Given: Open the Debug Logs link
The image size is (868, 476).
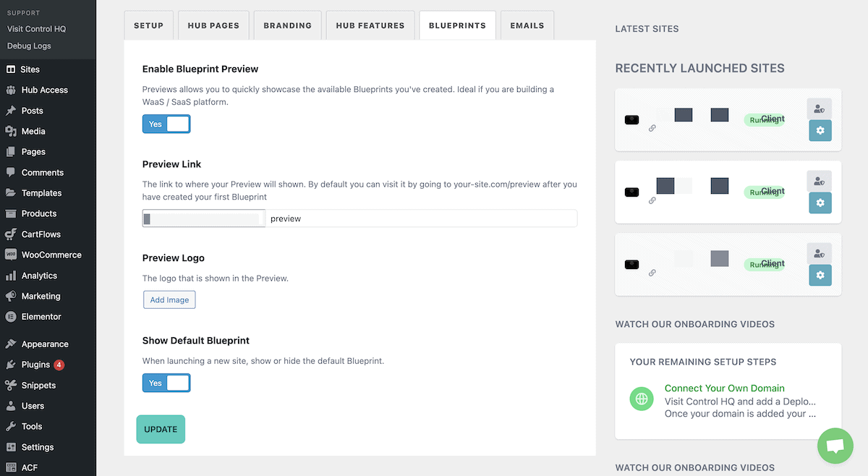Looking at the screenshot, I should [29, 46].
